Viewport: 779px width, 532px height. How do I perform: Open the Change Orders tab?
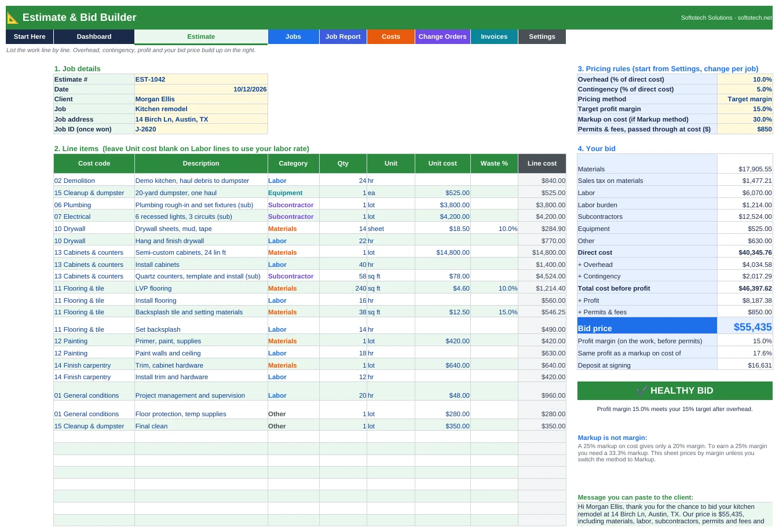(442, 36)
